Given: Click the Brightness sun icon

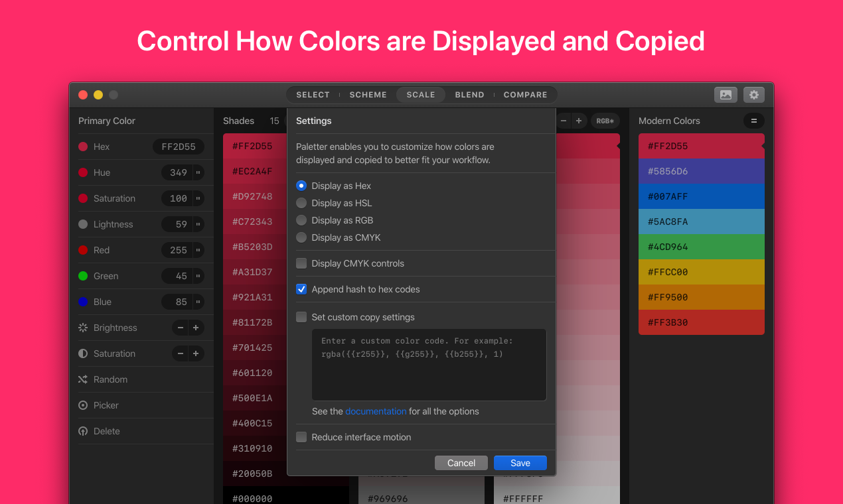Looking at the screenshot, I should pos(83,328).
